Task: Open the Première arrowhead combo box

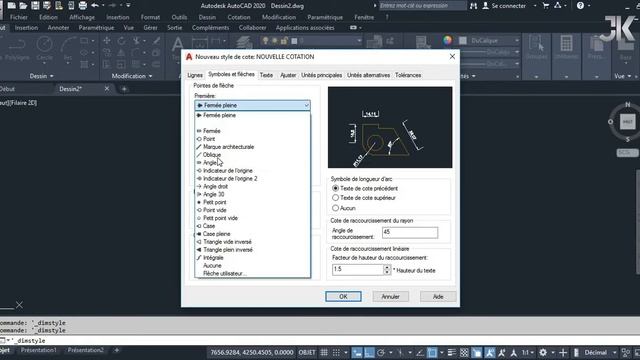Action: click(x=252, y=105)
